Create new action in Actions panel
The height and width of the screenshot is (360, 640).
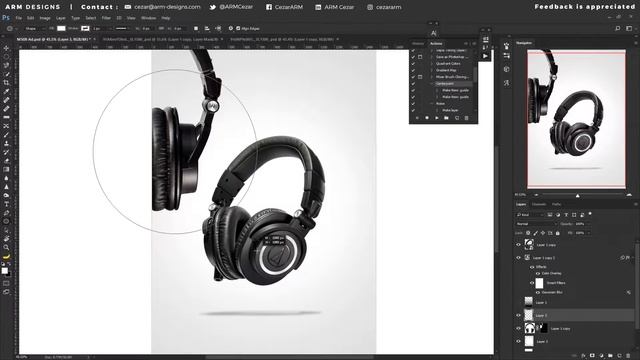coord(457,118)
